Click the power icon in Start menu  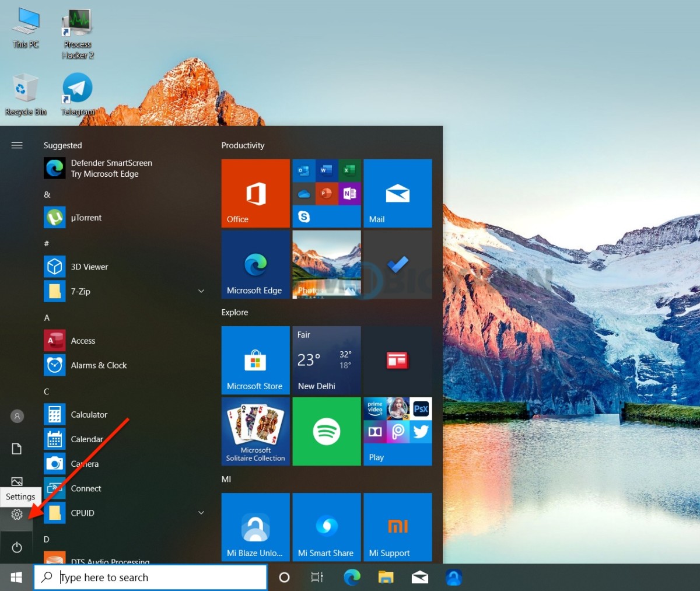point(17,547)
